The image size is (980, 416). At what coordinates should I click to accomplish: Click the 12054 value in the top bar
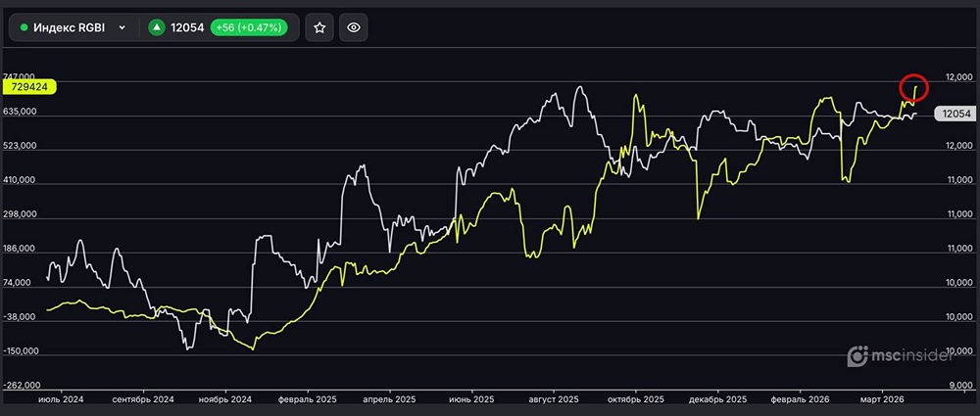(x=186, y=27)
